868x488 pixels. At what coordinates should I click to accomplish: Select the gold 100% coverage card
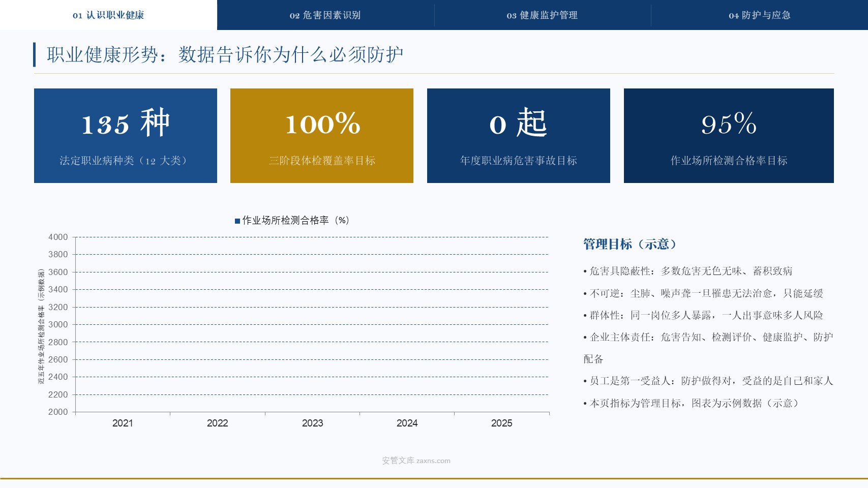click(322, 136)
